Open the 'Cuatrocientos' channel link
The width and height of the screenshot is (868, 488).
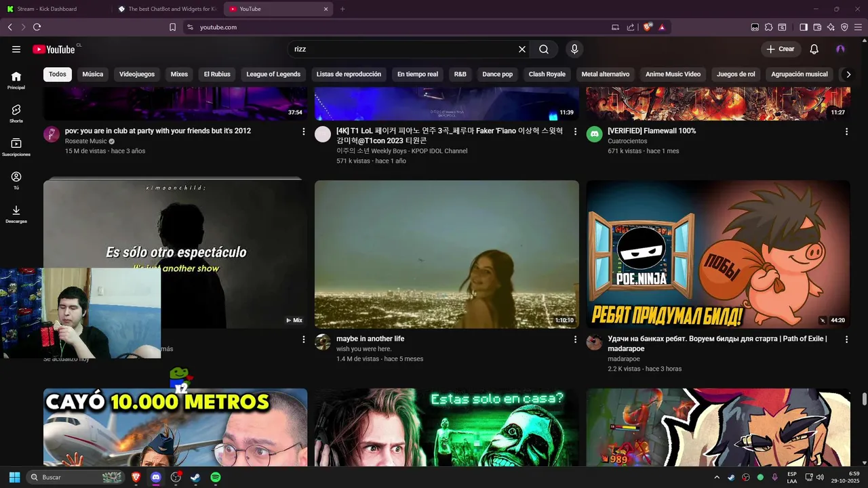(627, 141)
